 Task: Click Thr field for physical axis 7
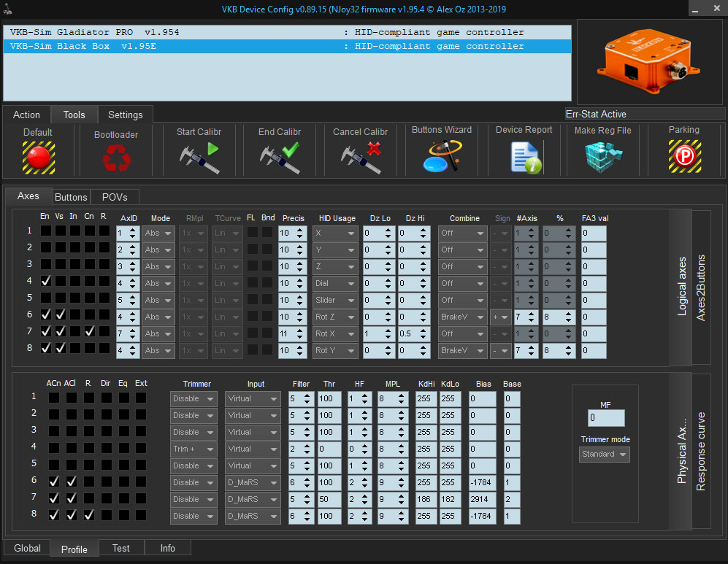coord(329,499)
